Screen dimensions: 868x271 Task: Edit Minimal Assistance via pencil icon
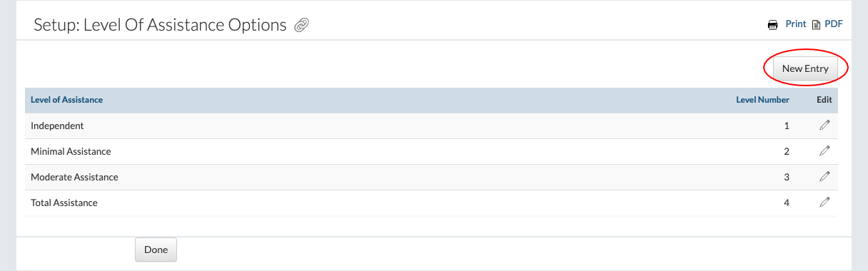[x=824, y=151]
